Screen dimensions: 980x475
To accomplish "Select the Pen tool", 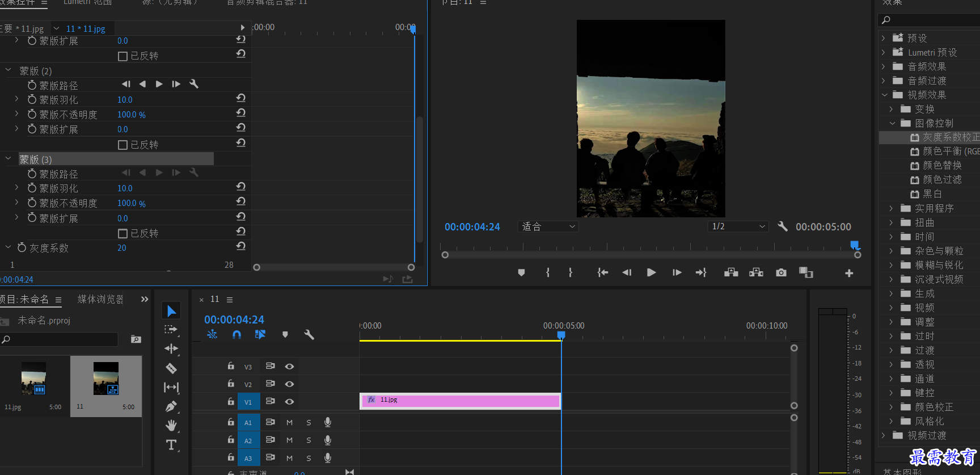I will point(171,406).
